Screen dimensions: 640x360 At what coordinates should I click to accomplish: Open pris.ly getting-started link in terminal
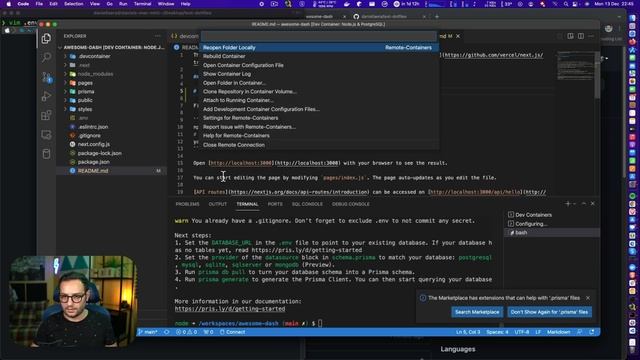[x=230, y=309]
